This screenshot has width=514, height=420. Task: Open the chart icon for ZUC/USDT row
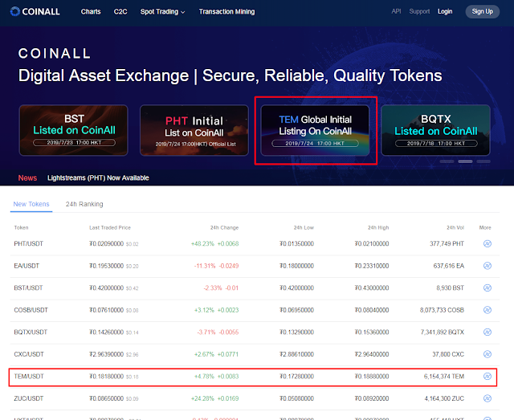487,398
